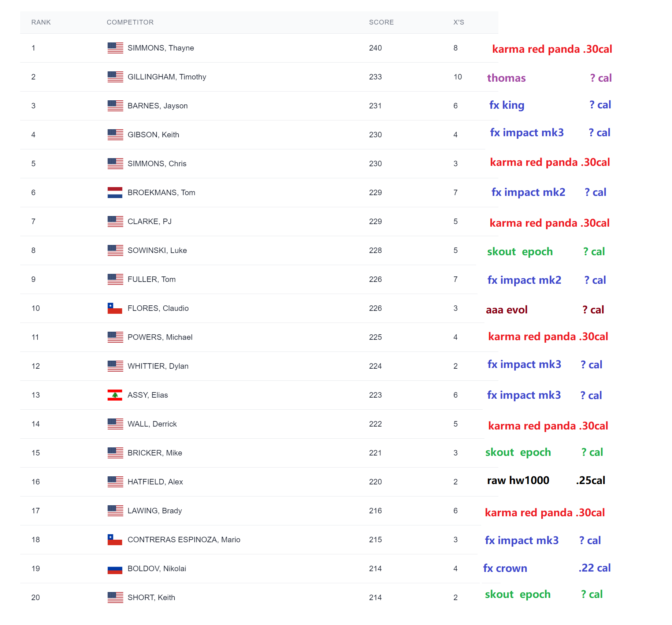672x625 pixels.
Task: Click the X'S column header
Action: (458, 22)
